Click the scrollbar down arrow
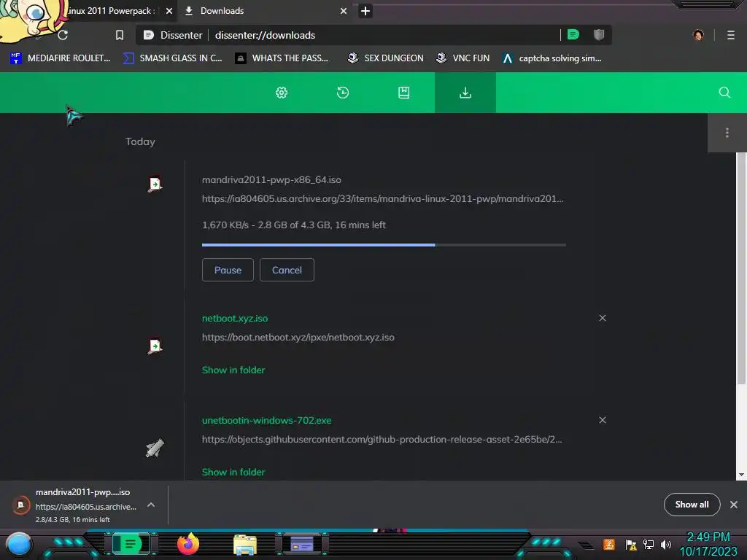Image resolution: width=747 pixels, height=560 pixels. pos(741,475)
